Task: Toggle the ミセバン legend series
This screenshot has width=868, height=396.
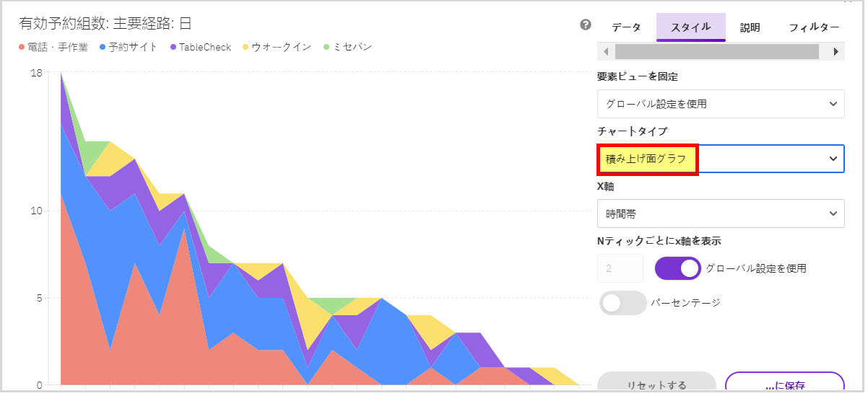Action: 347,48
